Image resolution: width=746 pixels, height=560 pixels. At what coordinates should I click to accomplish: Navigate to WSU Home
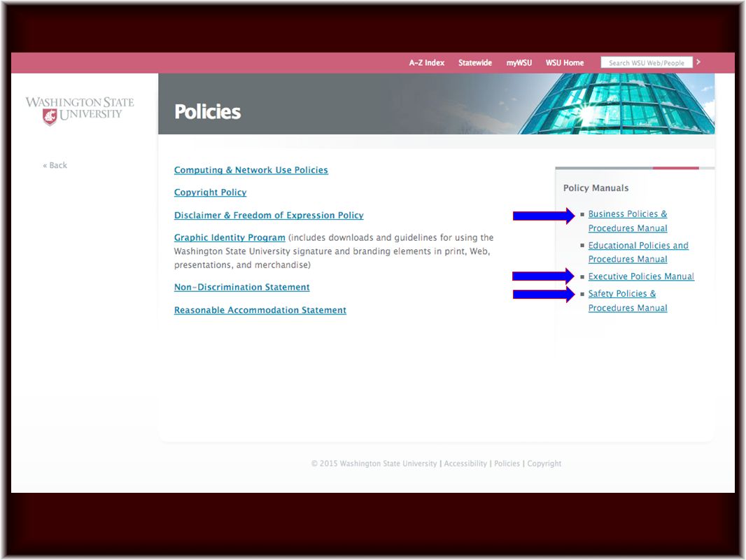point(565,63)
